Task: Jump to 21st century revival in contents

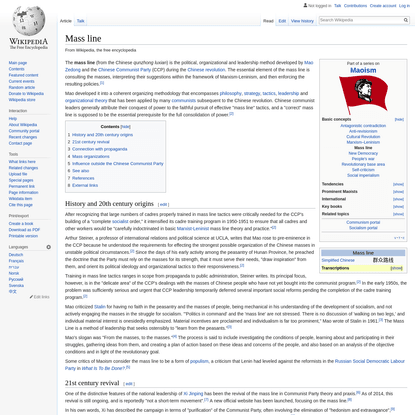Action: 91,142
